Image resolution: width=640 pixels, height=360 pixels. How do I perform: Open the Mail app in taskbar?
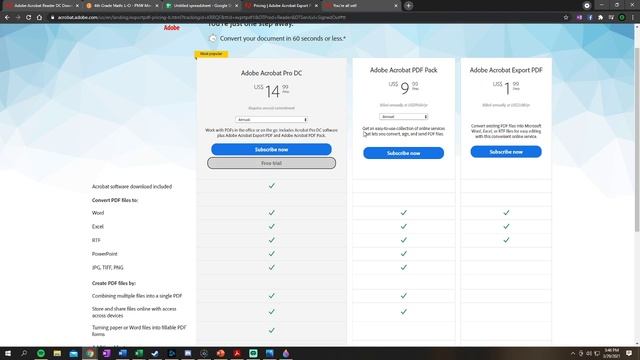(x=73, y=353)
